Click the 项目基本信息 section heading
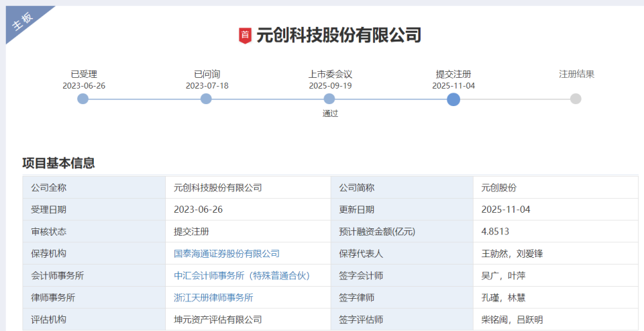This screenshot has height=331, width=644. pyautogui.click(x=59, y=163)
